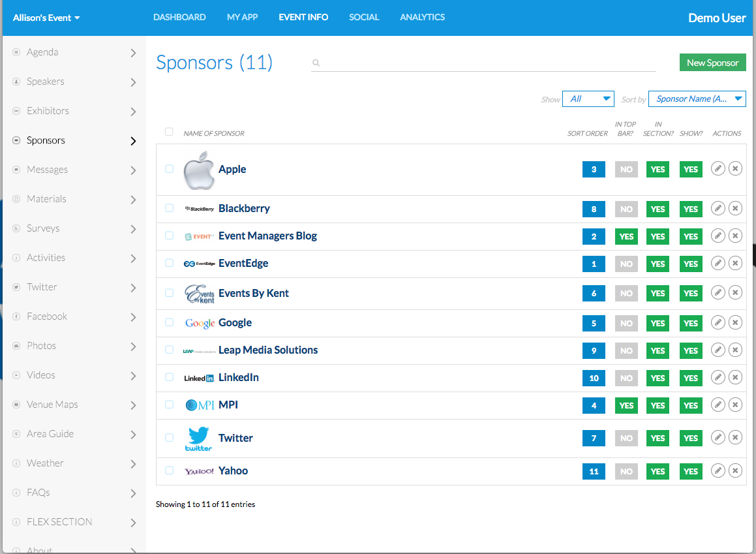Delete the Leap Media Solutions sponsor
This screenshot has height=554, width=756.
pos(735,350)
